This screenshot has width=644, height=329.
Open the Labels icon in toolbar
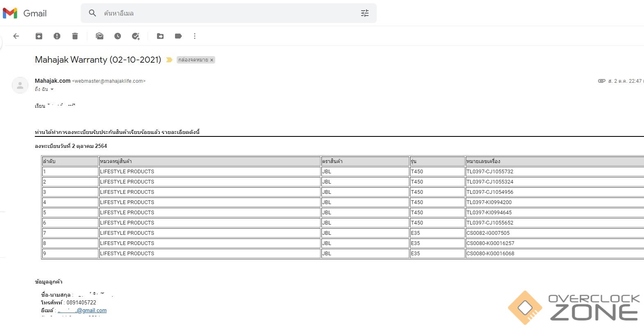178,36
